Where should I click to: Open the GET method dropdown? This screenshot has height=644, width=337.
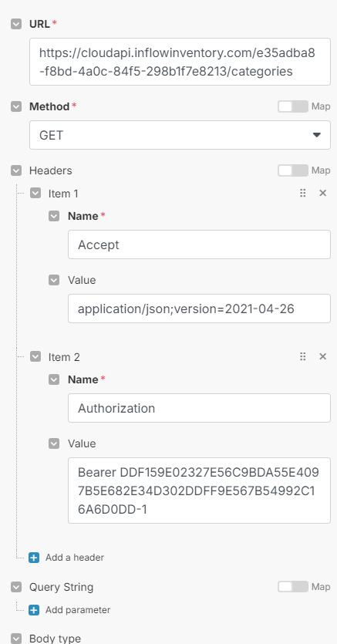180,135
